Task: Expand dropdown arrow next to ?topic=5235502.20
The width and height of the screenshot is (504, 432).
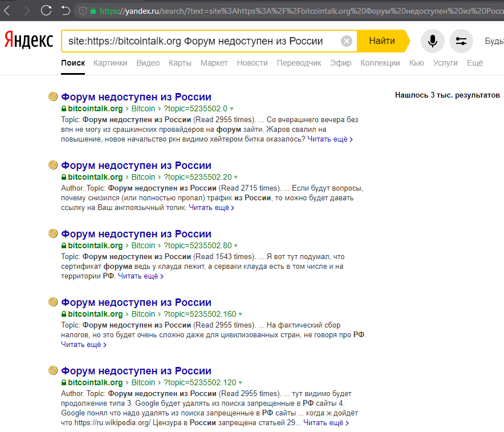Action: (236, 177)
